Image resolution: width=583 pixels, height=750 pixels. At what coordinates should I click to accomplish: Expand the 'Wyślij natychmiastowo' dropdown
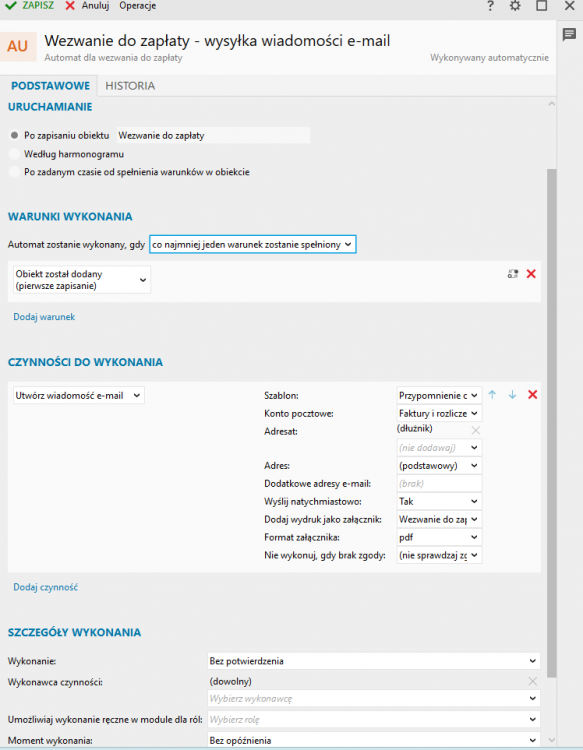pos(439,501)
